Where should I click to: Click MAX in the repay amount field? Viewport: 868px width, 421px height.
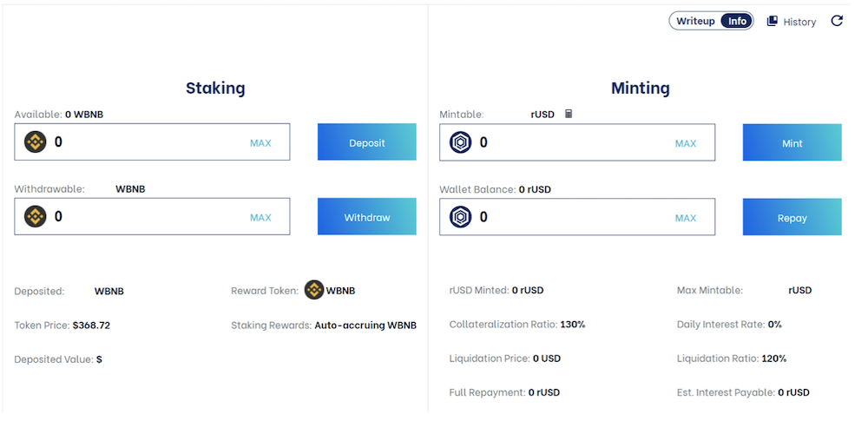click(686, 218)
